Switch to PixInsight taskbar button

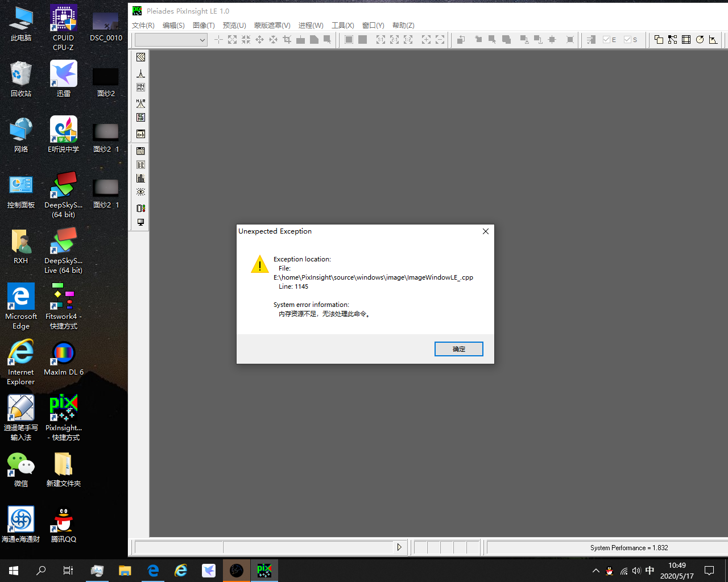coord(264,571)
